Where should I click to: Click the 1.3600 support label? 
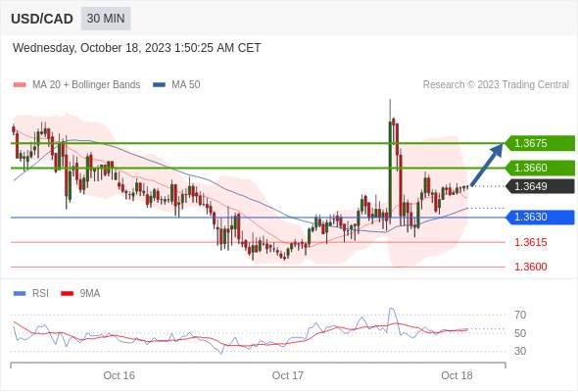point(530,267)
